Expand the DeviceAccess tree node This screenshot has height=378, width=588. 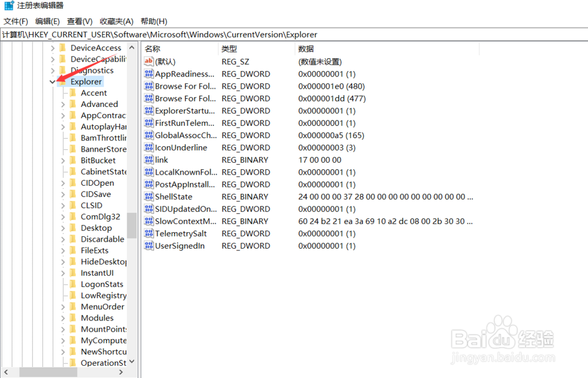[x=52, y=48]
